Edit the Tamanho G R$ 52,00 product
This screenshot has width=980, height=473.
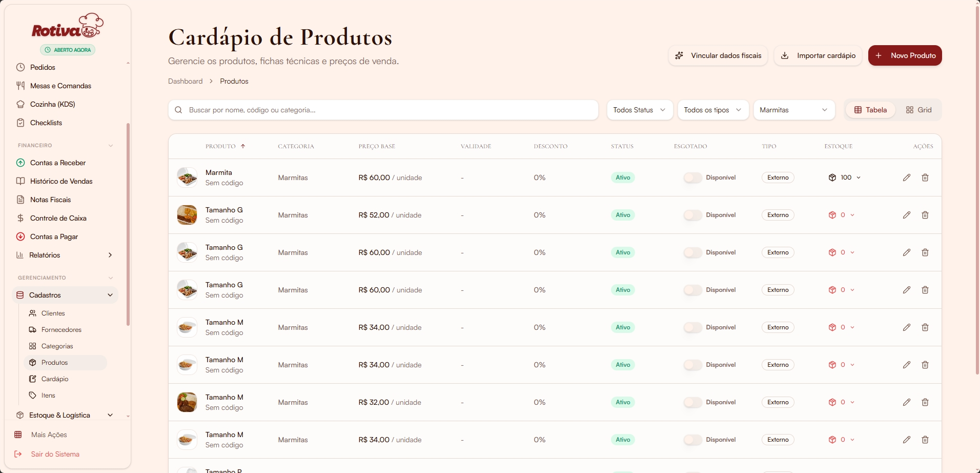tap(907, 215)
